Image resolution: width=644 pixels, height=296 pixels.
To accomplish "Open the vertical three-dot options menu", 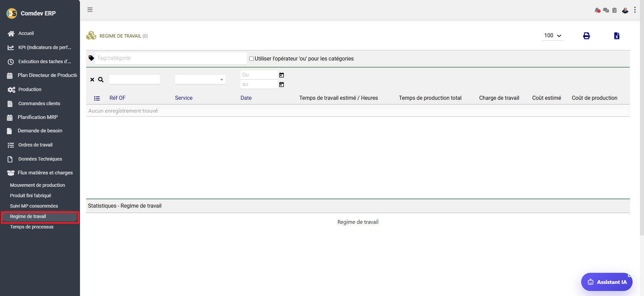I will click(635, 10).
